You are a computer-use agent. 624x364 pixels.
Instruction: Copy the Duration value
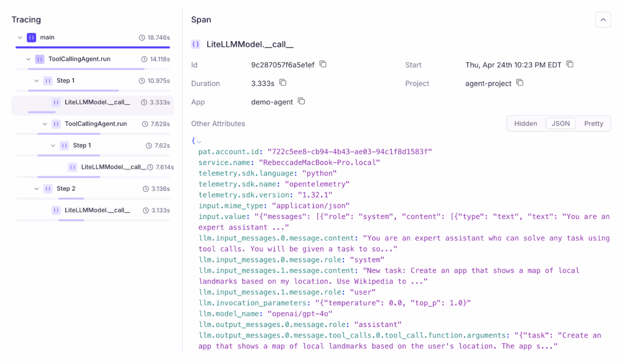pyautogui.click(x=283, y=83)
